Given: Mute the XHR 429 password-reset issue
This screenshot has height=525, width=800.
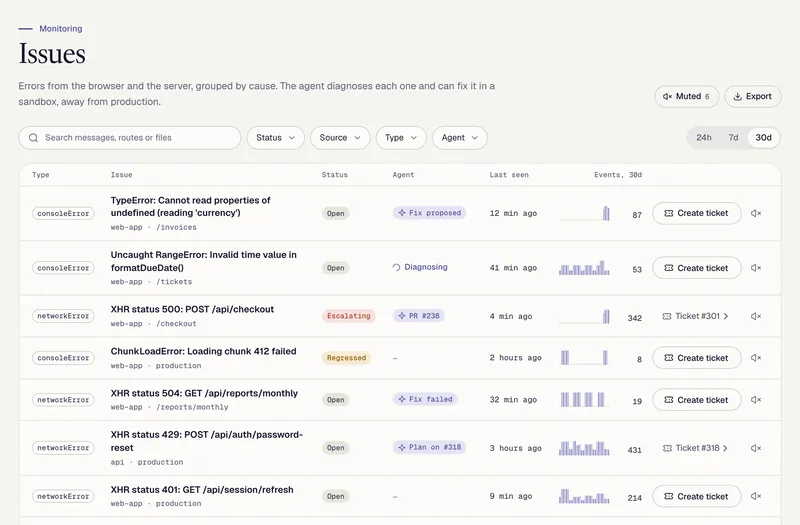Looking at the screenshot, I should click(756, 448).
